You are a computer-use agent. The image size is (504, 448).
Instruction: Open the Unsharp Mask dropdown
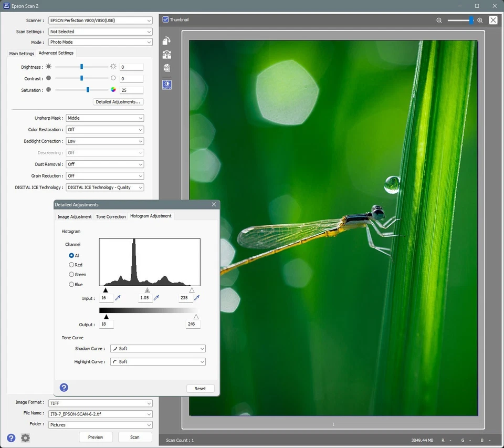click(x=105, y=118)
